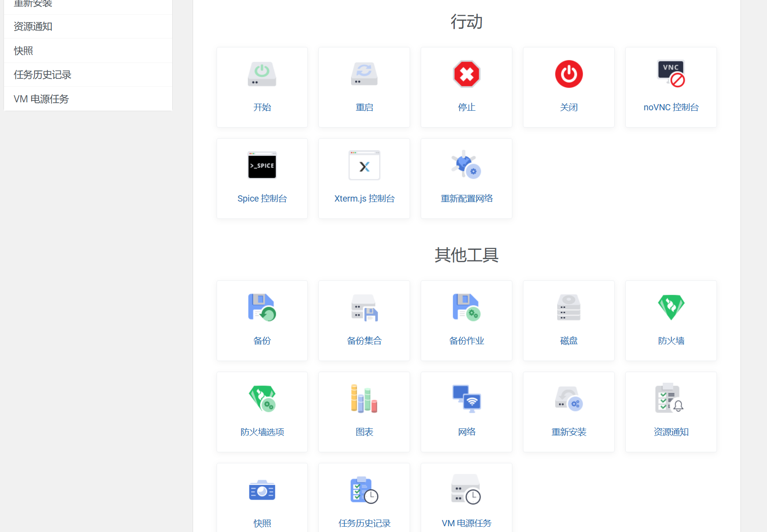Select 资源通知 in the left sidebar
This screenshot has height=532, width=767.
click(x=33, y=27)
